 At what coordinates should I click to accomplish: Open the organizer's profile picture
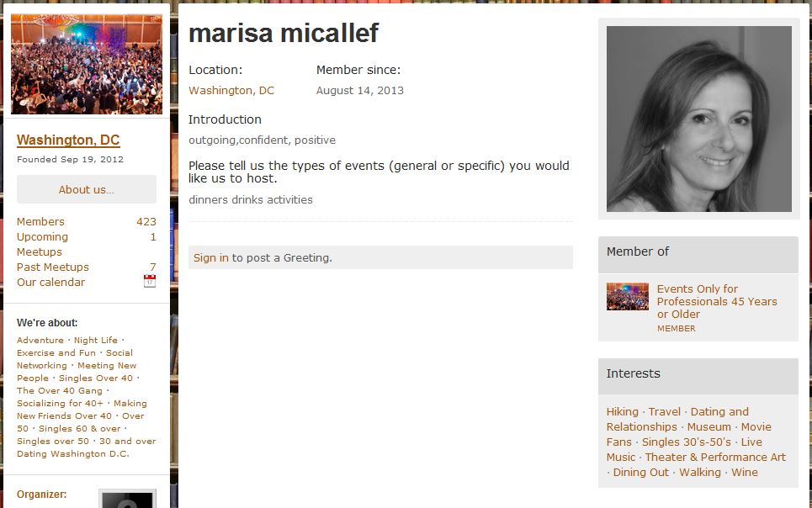tap(127, 499)
